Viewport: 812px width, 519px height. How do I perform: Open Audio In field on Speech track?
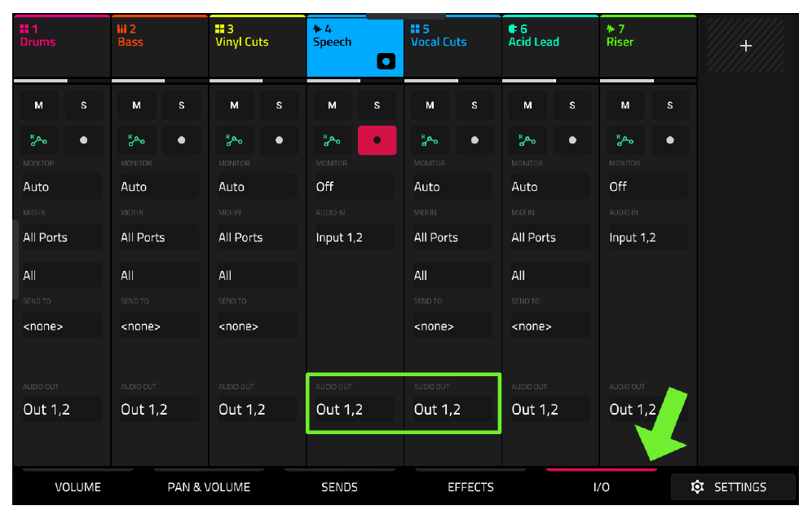[355, 237]
